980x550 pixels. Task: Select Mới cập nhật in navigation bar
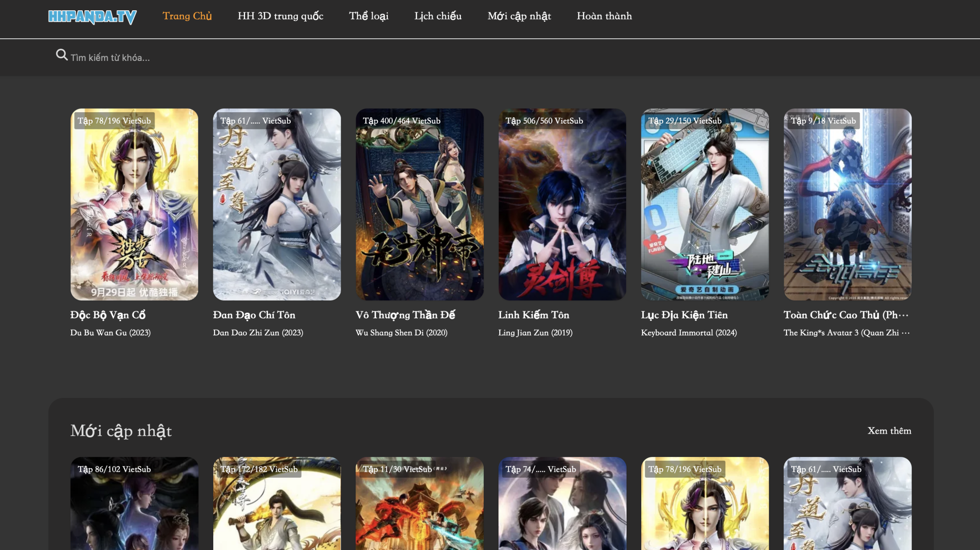(519, 16)
